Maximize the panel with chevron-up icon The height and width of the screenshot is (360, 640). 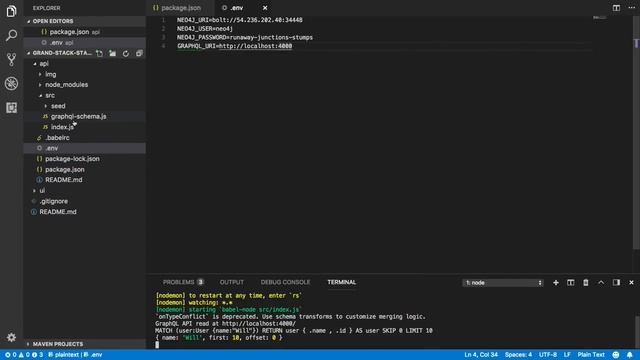tap(601, 282)
